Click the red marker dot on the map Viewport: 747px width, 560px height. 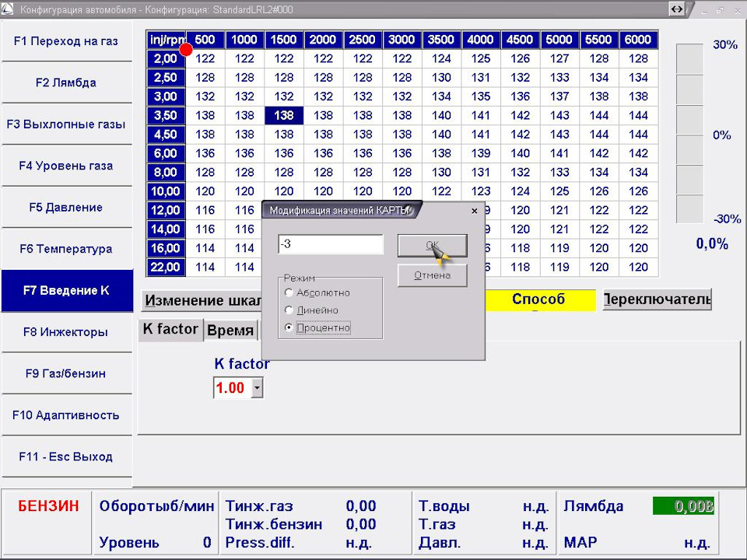[x=186, y=49]
